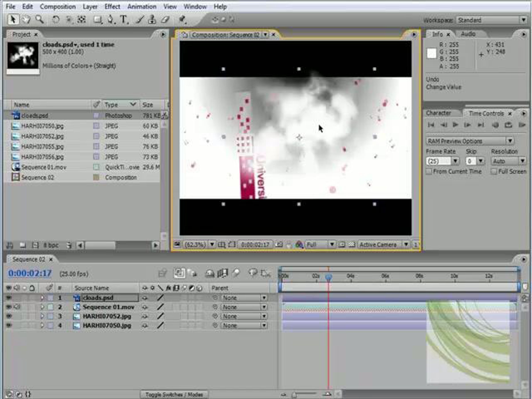Choose the Horizontal Type tool
Viewport: 532px width, 399px height.
click(x=124, y=20)
